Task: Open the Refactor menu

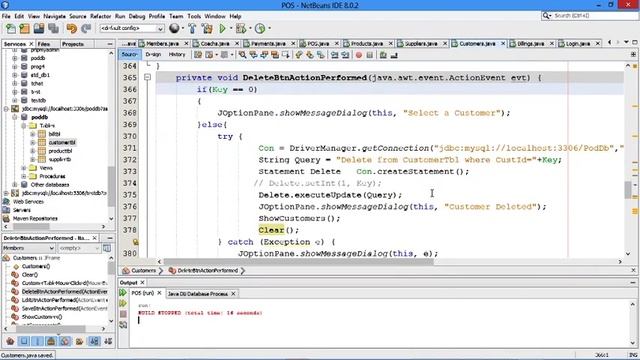Action: 100,16
